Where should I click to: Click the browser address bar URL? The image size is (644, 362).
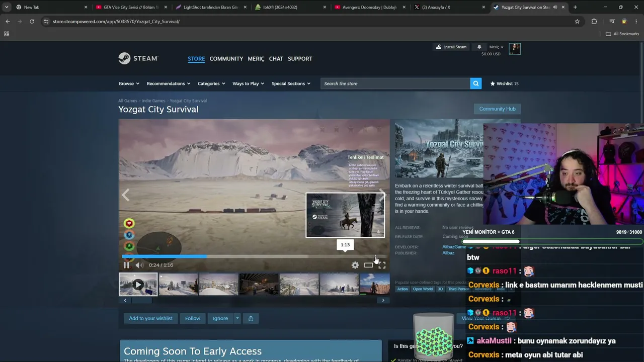click(116, 22)
